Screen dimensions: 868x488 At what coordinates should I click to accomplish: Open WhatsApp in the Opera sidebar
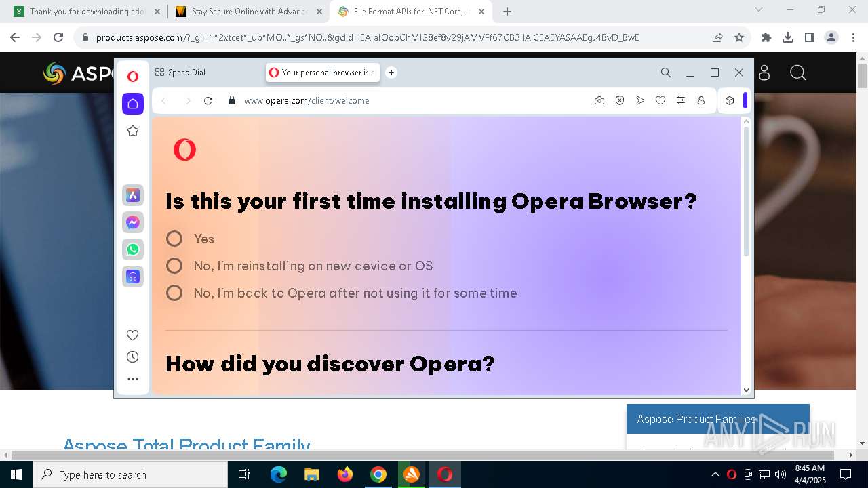tap(133, 249)
